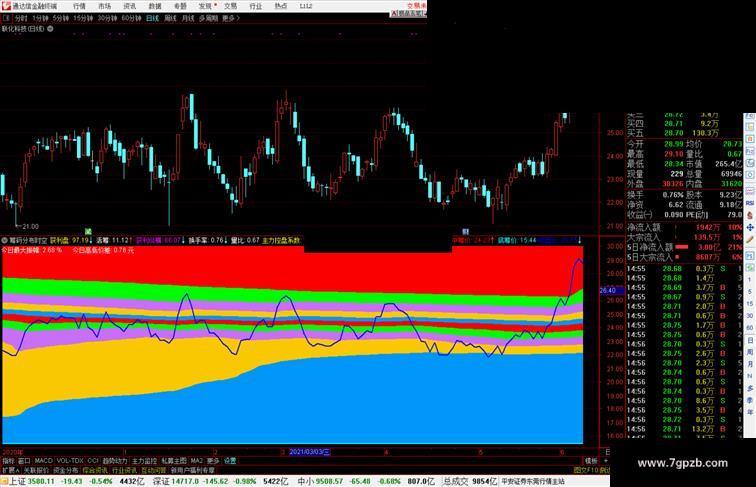Select the CCI indicator
This screenshot has height=487, width=756.
point(93,461)
